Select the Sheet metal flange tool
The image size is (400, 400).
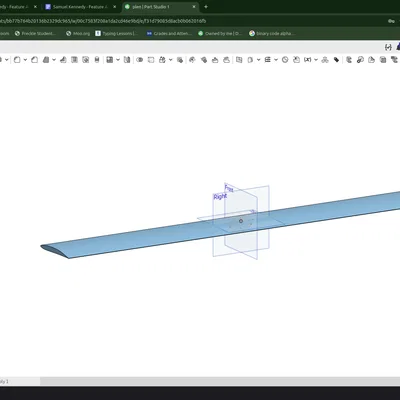tap(360, 60)
